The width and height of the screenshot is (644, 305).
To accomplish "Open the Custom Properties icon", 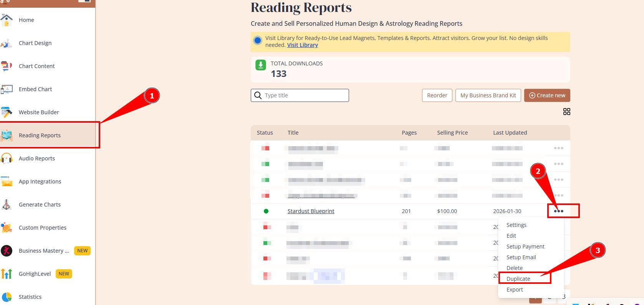I will pos(7,228).
